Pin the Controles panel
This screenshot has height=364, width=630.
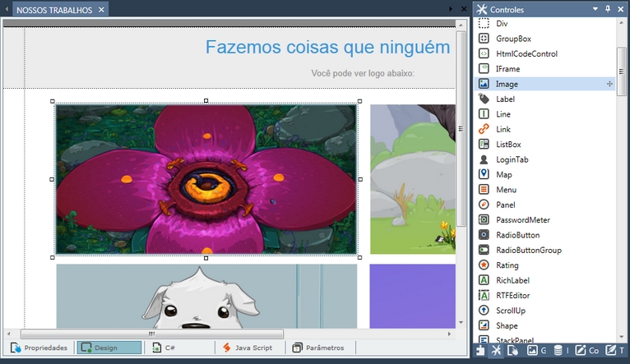click(608, 9)
